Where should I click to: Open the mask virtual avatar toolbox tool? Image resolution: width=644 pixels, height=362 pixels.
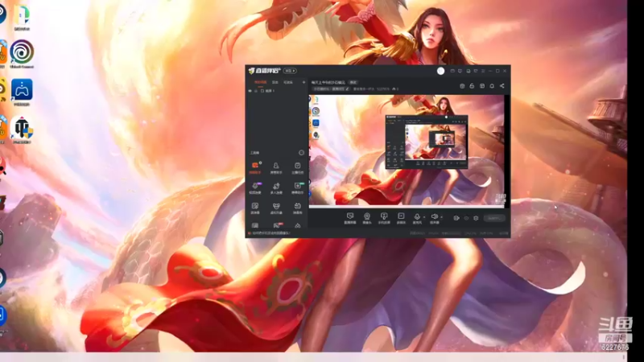click(x=276, y=208)
